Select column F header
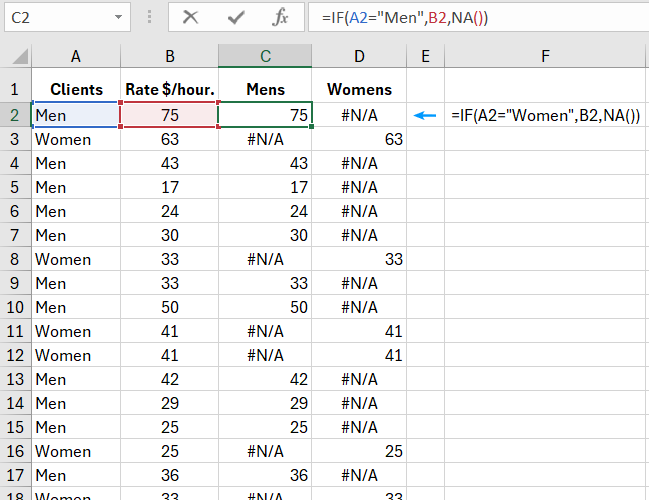 tap(545, 56)
